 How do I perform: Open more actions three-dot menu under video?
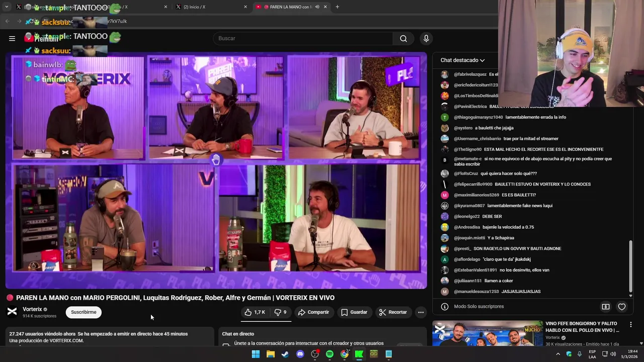coord(421,312)
